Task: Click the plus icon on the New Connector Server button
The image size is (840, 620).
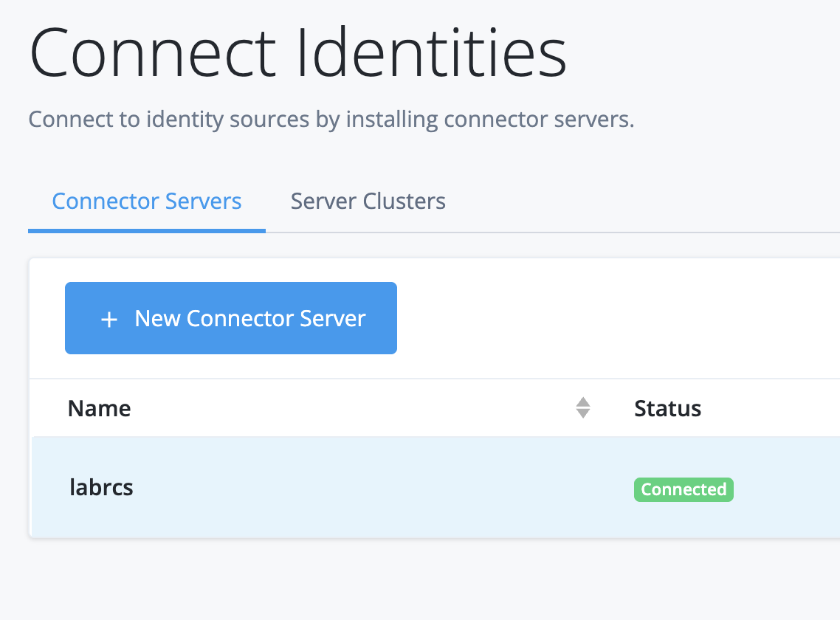Action: tap(109, 320)
